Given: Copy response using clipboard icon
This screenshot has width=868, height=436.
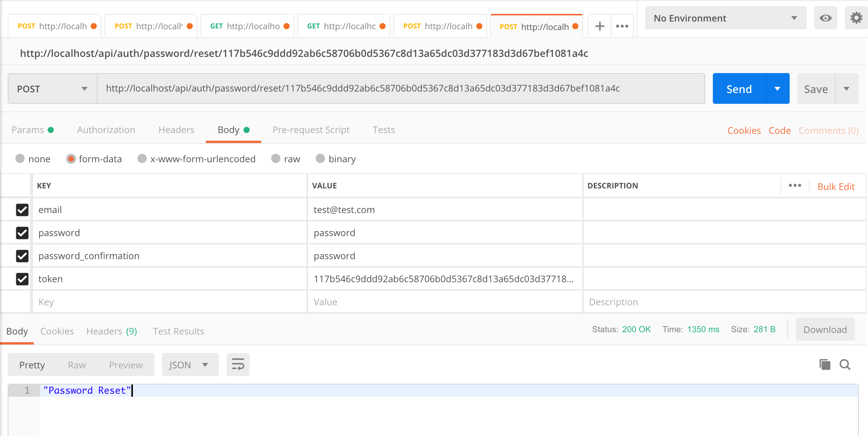Looking at the screenshot, I should (825, 364).
